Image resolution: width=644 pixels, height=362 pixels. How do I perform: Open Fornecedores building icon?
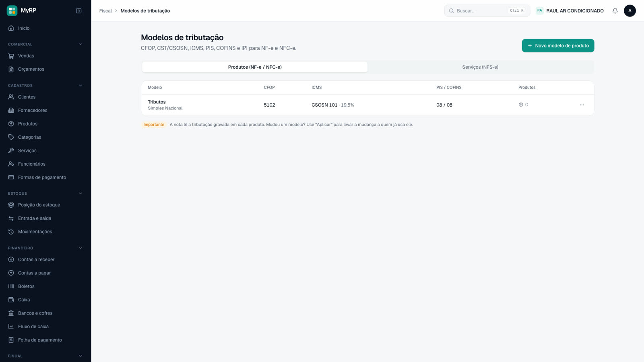click(11, 110)
